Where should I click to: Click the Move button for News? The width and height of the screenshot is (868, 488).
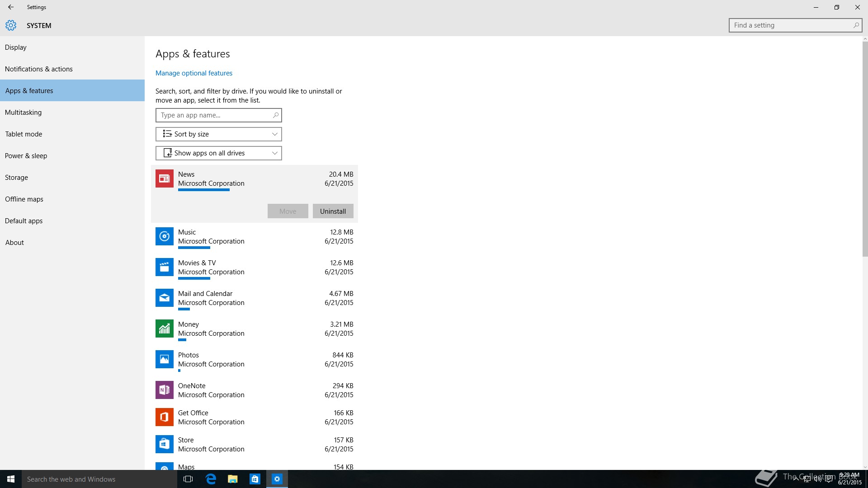288,211
